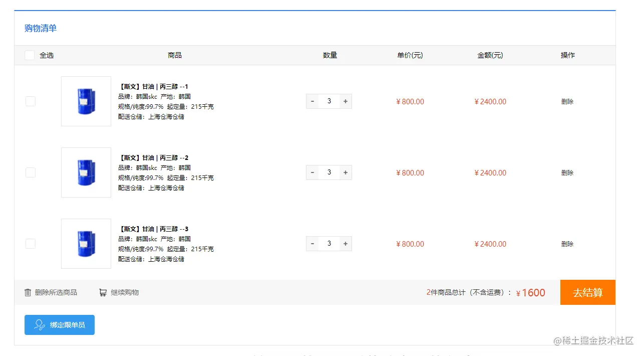Click quantity field of 丙三醇 --2 row
Screen dimensions: 644x356
[329, 172]
